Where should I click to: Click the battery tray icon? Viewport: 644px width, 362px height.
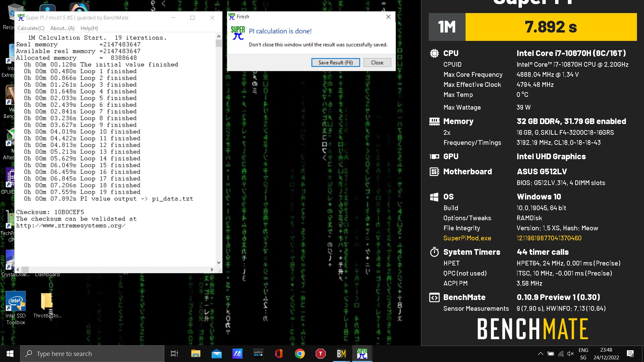pyautogui.click(x=550, y=354)
